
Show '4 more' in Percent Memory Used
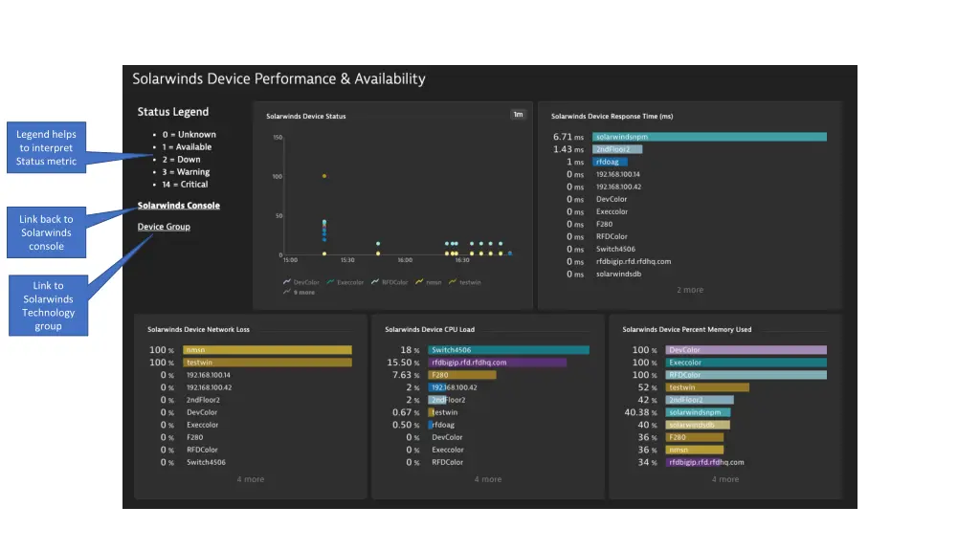(x=725, y=479)
